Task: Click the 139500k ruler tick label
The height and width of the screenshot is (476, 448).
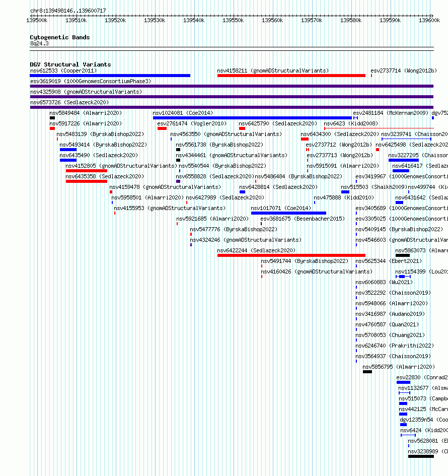Action: pyautogui.click(x=37, y=20)
